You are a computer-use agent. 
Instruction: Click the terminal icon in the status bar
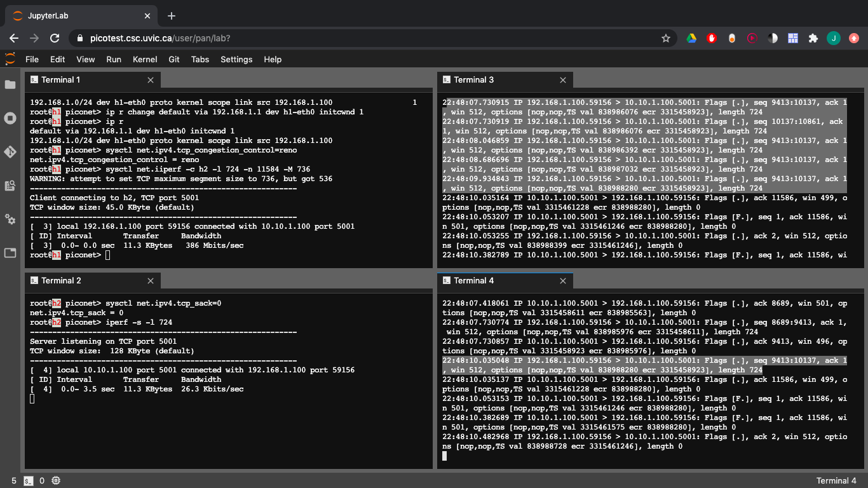(28, 481)
